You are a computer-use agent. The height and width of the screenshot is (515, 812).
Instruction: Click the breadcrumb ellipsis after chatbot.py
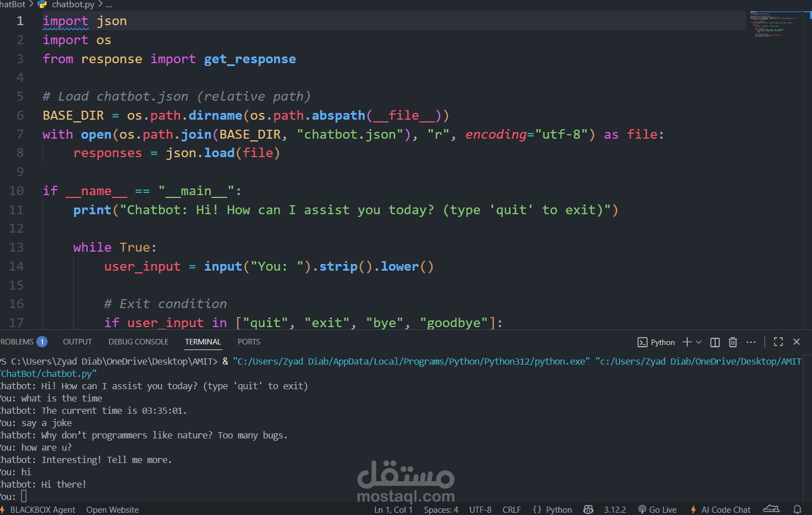pyautogui.click(x=108, y=4)
